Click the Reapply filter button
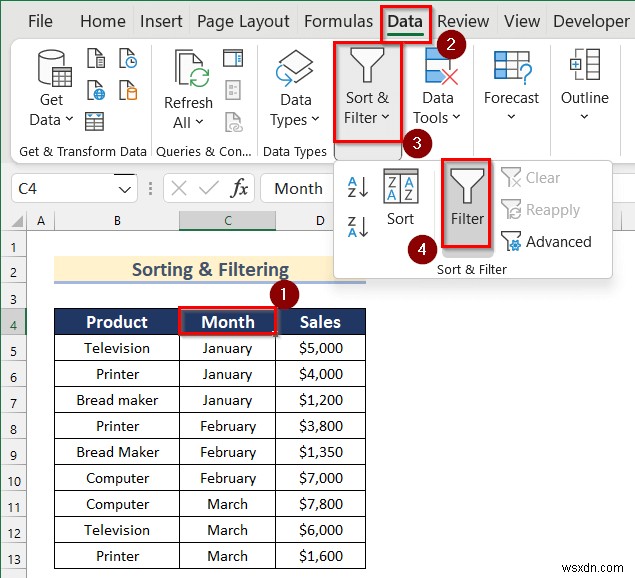 (x=541, y=209)
